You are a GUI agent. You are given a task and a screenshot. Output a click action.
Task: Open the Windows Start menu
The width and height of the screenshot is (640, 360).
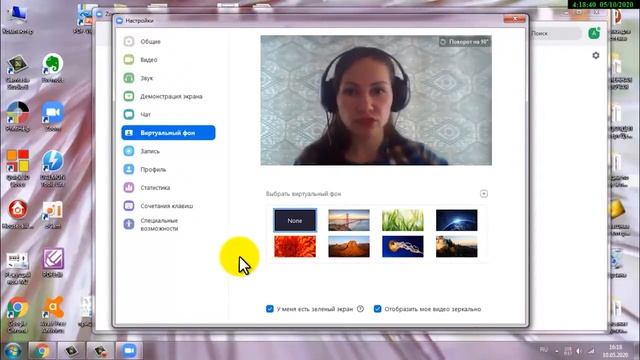tap(13, 351)
